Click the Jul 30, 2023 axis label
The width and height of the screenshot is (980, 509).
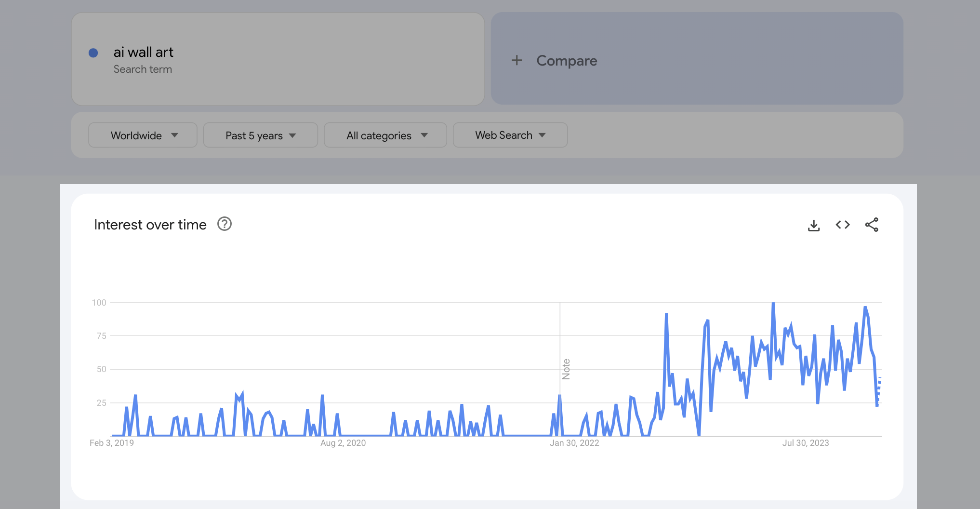click(x=805, y=443)
